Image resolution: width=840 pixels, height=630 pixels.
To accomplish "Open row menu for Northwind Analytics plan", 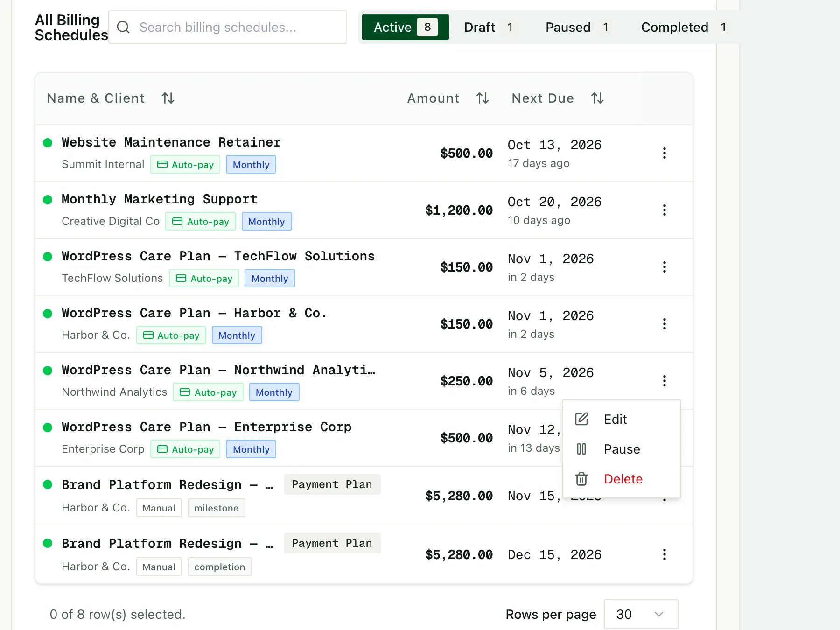I will (665, 381).
